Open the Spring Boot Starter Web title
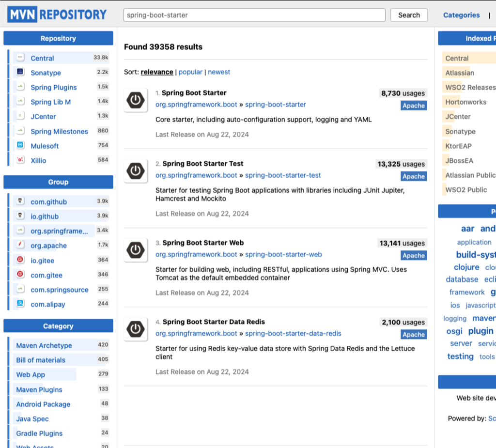 coord(203,243)
